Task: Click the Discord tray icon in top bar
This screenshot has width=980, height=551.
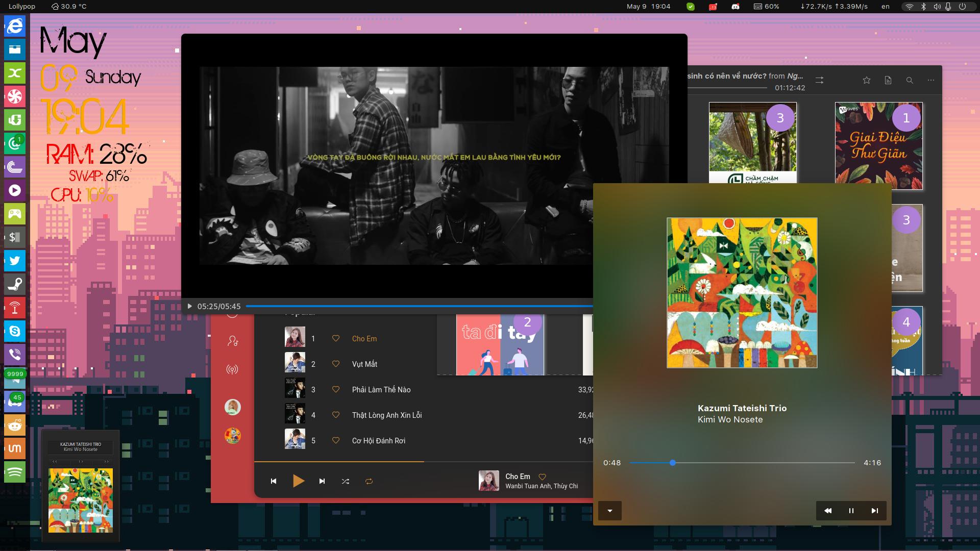Action: tap(736, 7)
